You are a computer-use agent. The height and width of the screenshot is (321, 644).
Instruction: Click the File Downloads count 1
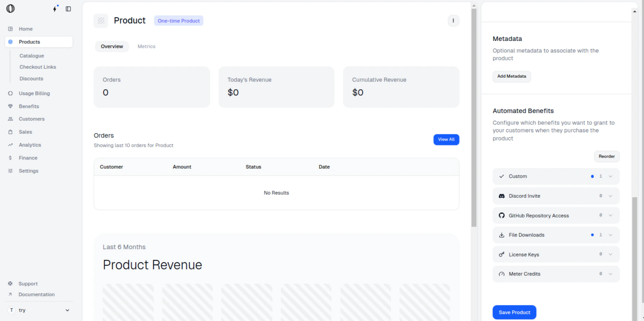click(x=601, y=235)
